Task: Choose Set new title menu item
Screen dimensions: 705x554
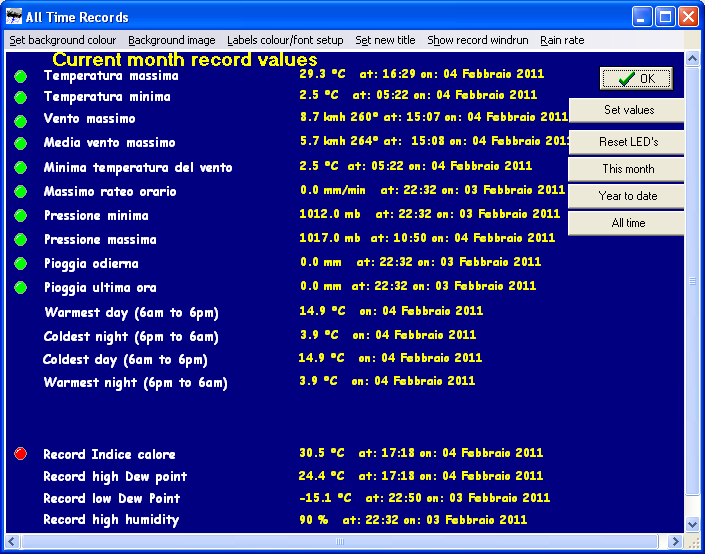Action: pos(385,40)
